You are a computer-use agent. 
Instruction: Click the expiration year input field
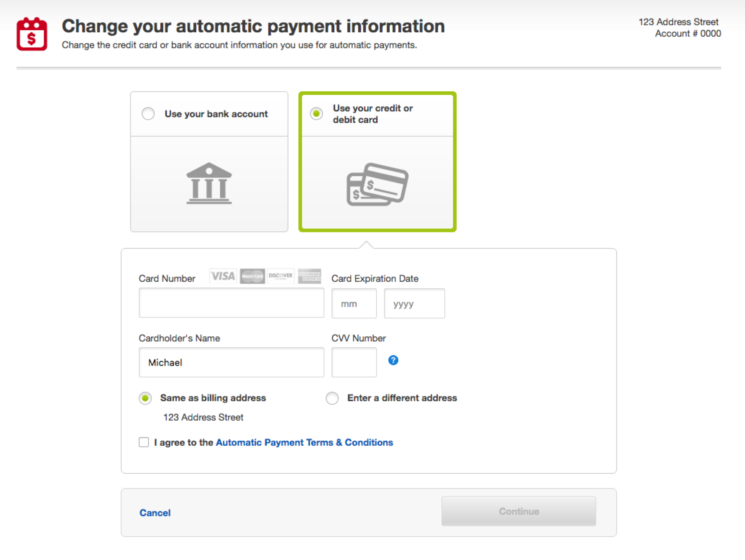(412, 304)
